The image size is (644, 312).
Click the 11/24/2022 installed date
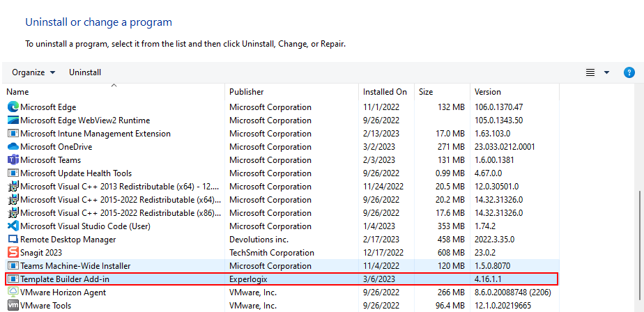(x=383, y=187)
